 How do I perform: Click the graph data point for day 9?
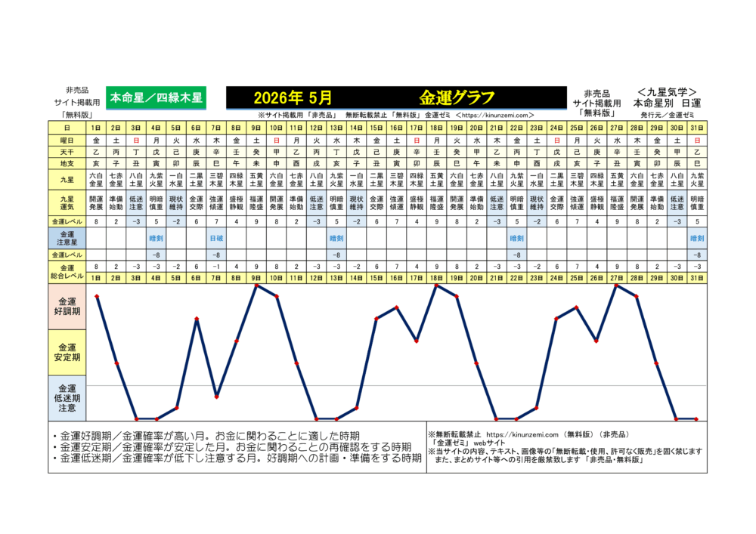tap(256, 286)
